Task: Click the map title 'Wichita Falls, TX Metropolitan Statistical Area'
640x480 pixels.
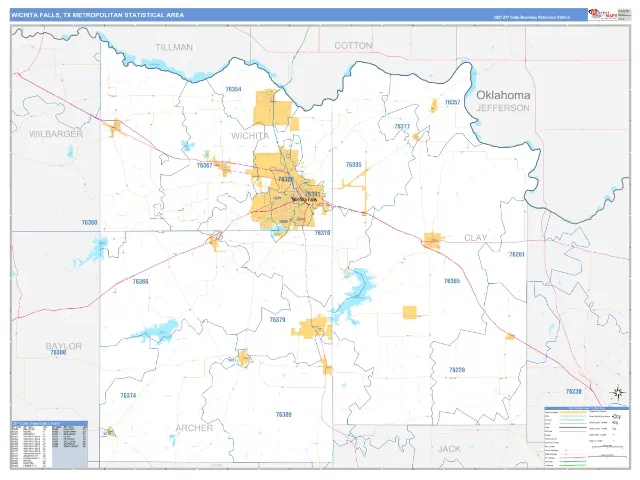Action: point(98,15)
